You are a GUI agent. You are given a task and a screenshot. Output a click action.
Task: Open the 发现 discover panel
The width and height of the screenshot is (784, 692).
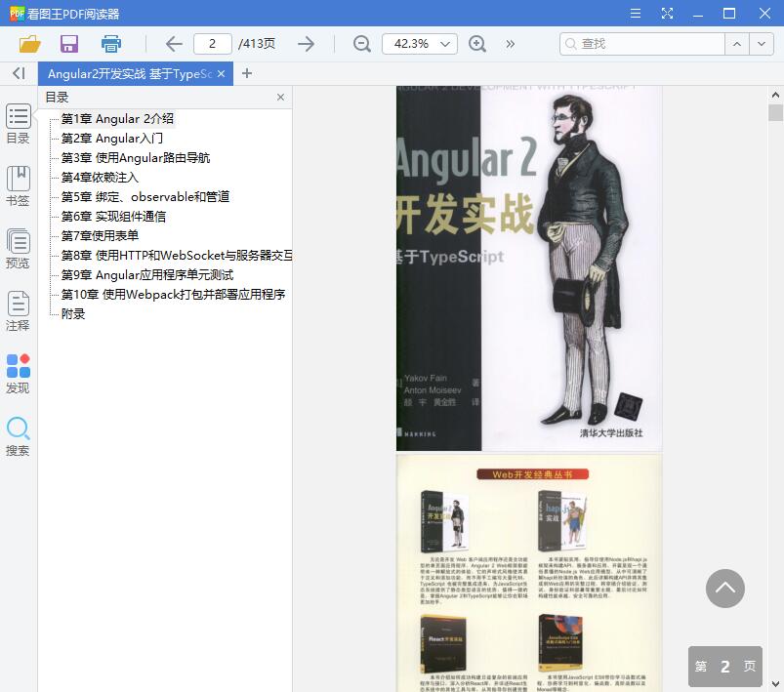(18, 371)
